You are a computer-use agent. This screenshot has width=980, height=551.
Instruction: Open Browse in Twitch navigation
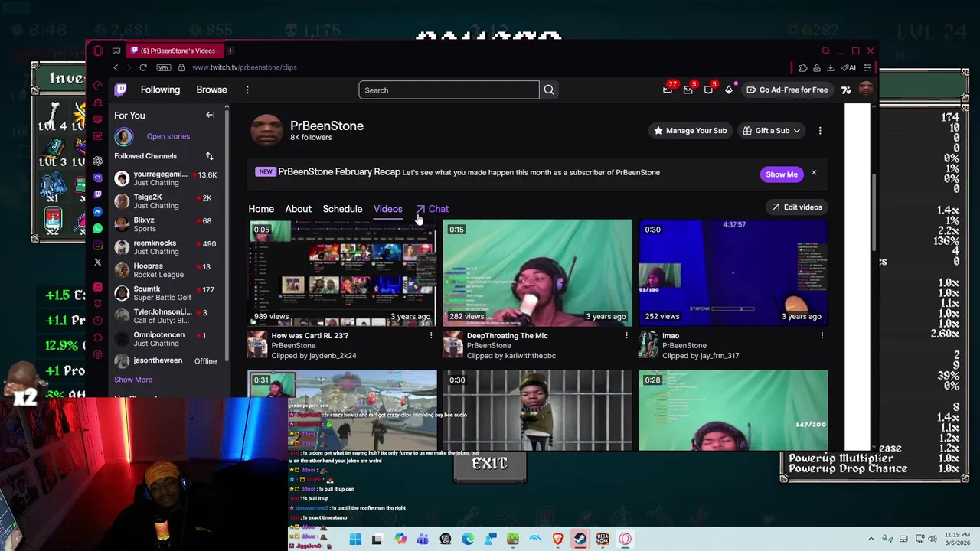click(x=211, y=90)
